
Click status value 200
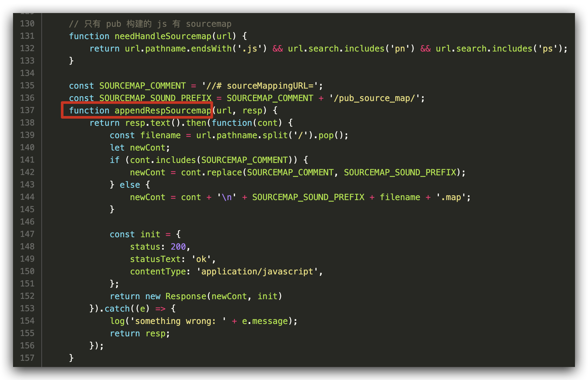tap(178, 247)
